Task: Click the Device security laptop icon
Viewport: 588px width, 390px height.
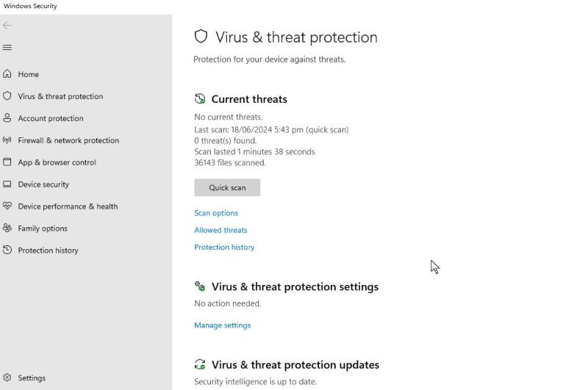Action: click(7, 184)
